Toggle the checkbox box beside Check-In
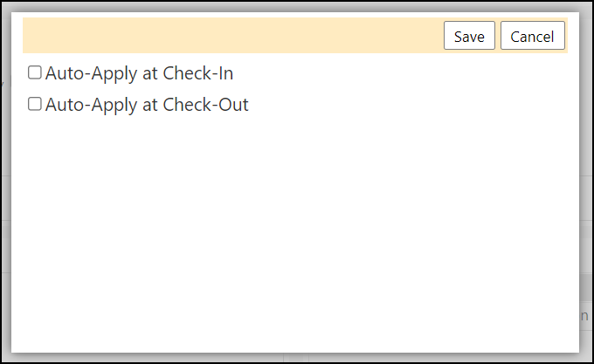The image size is (594, 364). [35, 72]
